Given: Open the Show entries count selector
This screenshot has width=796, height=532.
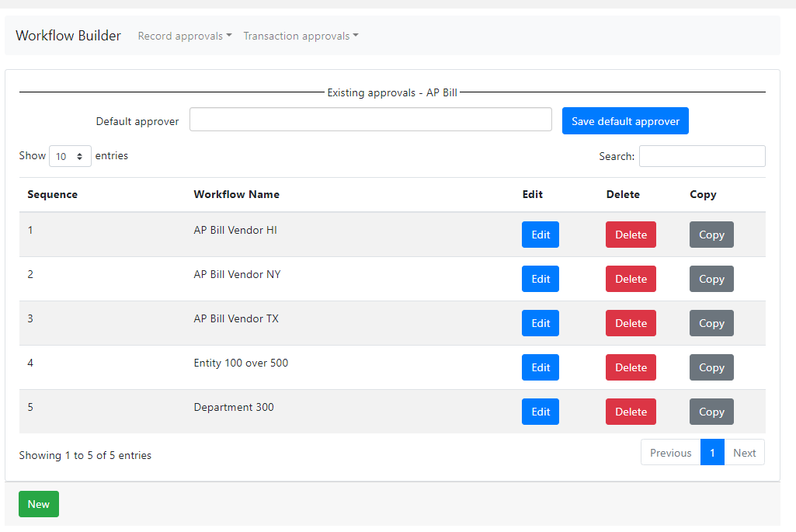Looking at the screenshot, I should point(70,156).
